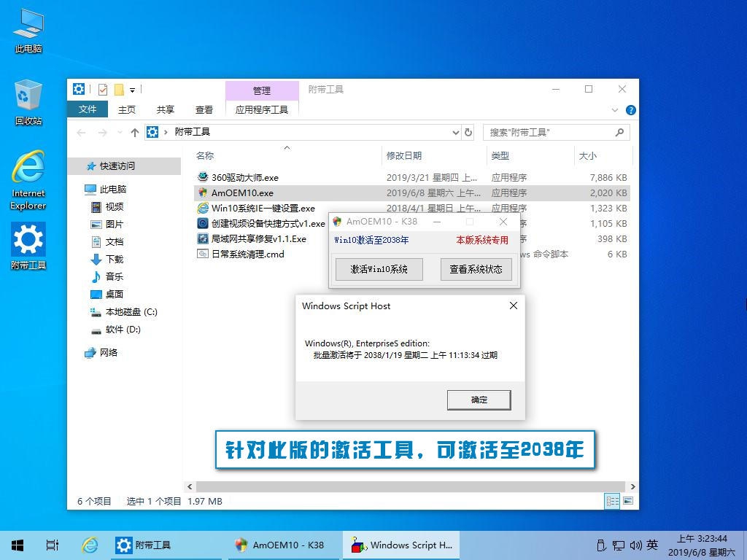Open Task View on the taskbar
Viewport: 747px width, 560px height.
pyautogui.click(x=53, y=545)
